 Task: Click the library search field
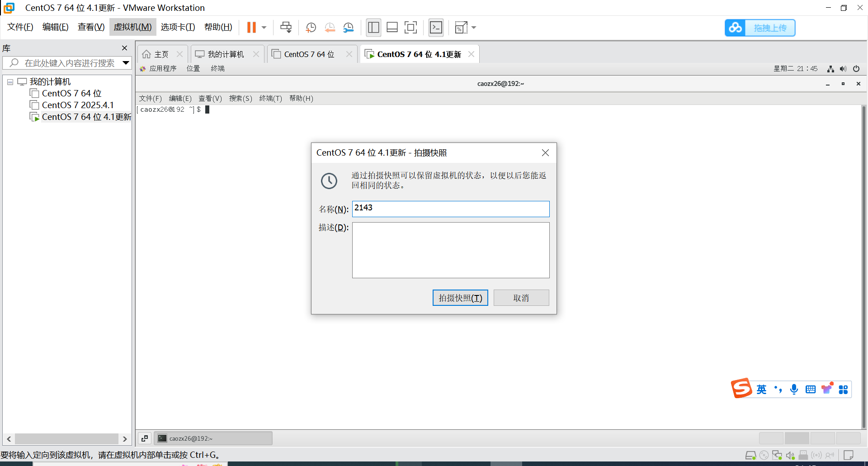[x=68, y=63]
